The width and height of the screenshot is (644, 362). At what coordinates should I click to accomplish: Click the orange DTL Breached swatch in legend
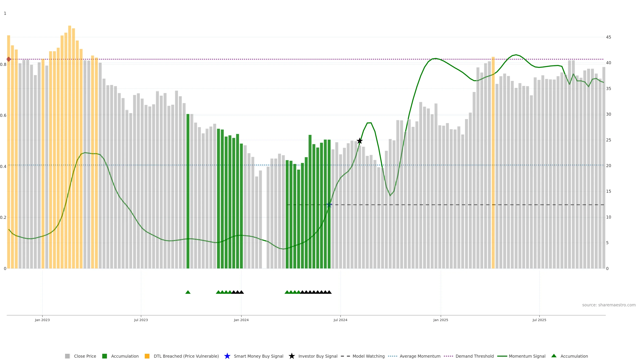pos(147,356)
